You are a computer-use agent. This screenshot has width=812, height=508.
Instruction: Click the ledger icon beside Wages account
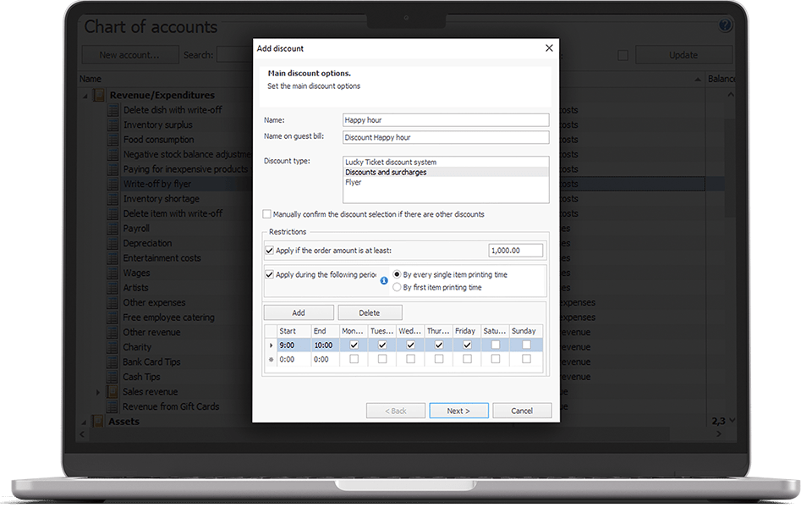click(112, 273)
